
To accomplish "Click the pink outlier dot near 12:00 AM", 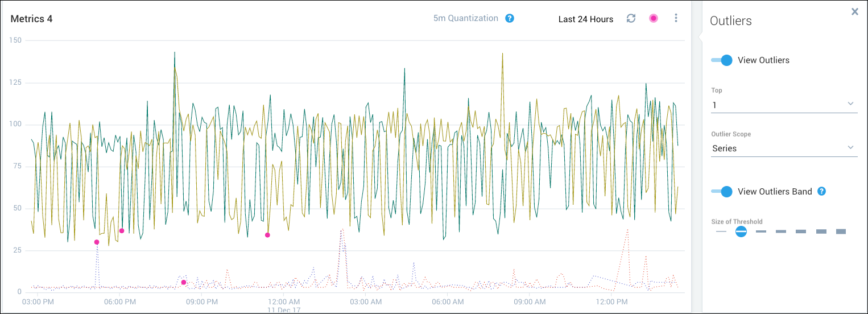I will [x=267, y=235].
